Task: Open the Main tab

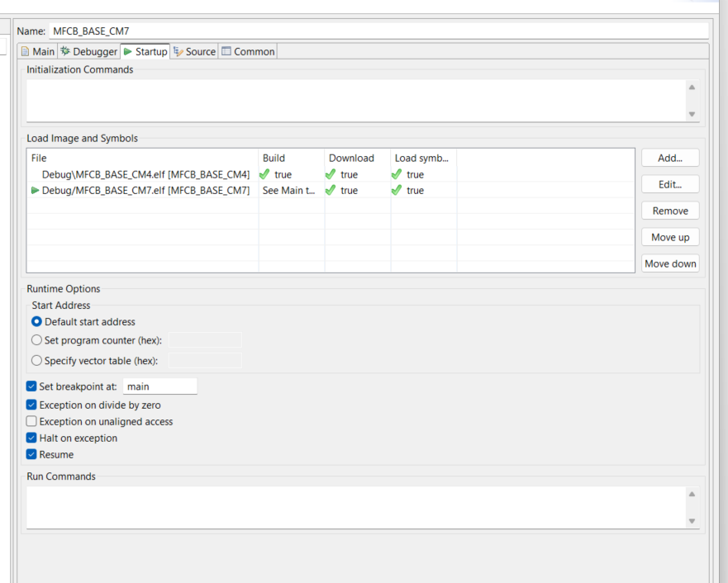Action: click(x=37, y=51)
